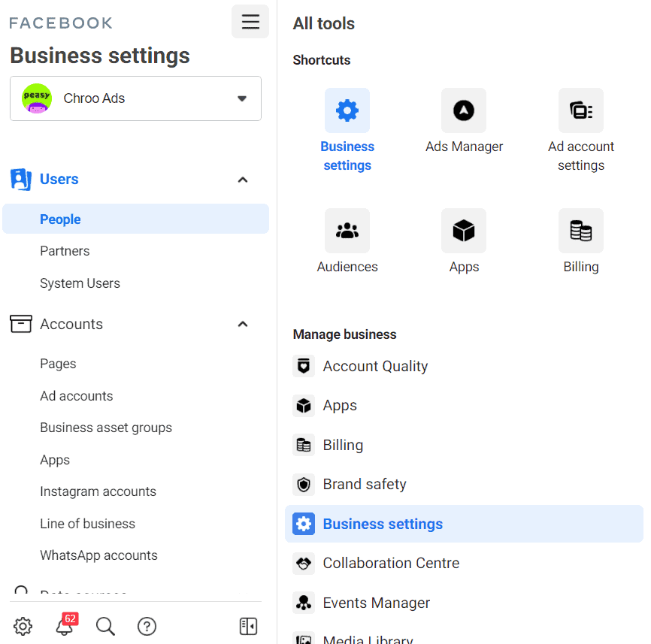The width and height of the screenshot is (651, 644).
Task: Click the Brand safety link
Action: pyautogui.click(x=365, y=484)
